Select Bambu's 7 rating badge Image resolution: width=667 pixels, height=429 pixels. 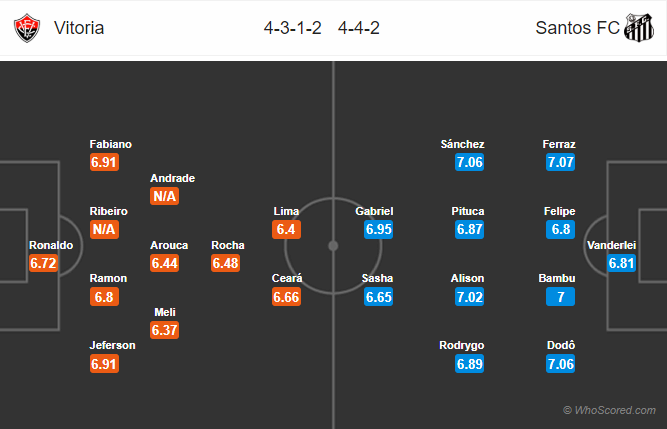561,297
